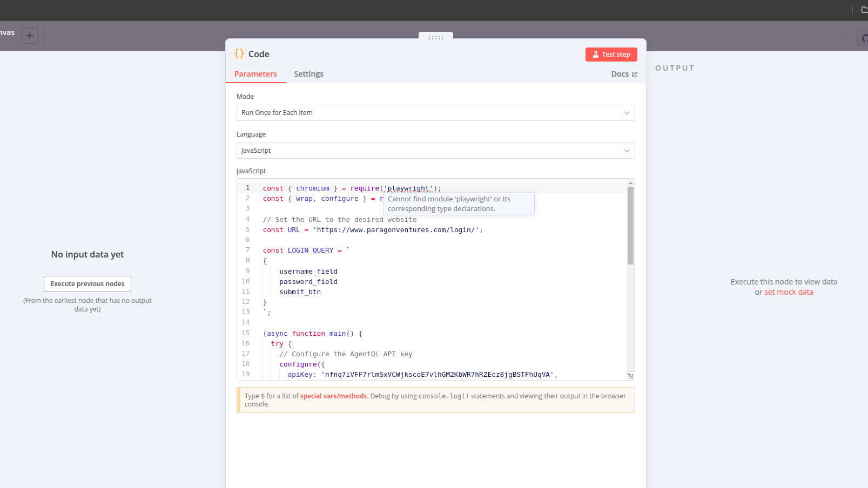Click the Test step button

[611, 55]
